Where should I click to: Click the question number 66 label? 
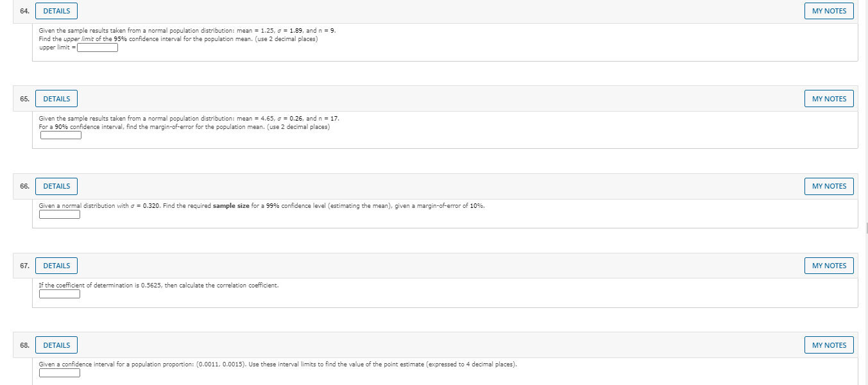23,186
